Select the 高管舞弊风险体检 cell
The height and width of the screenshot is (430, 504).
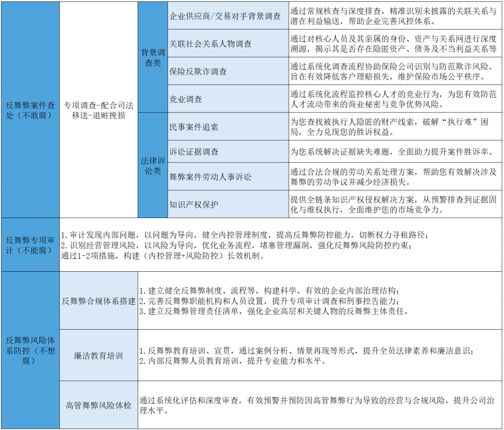(x=98, y=405)
